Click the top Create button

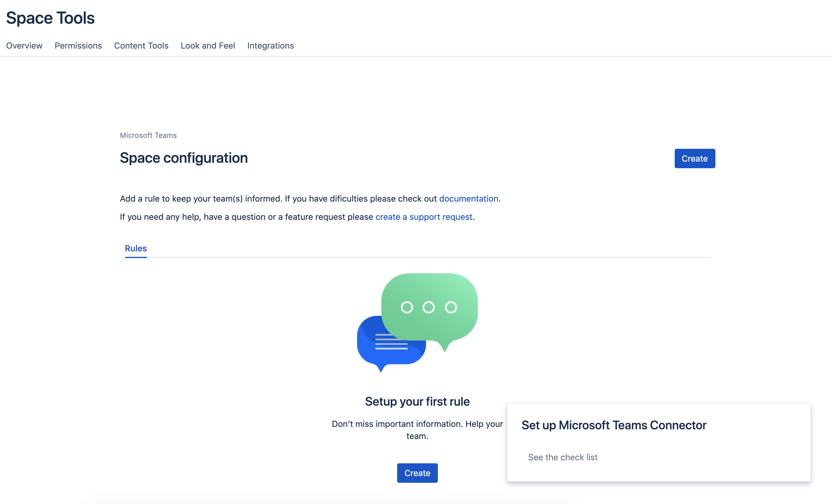click(x=694, y=158)
